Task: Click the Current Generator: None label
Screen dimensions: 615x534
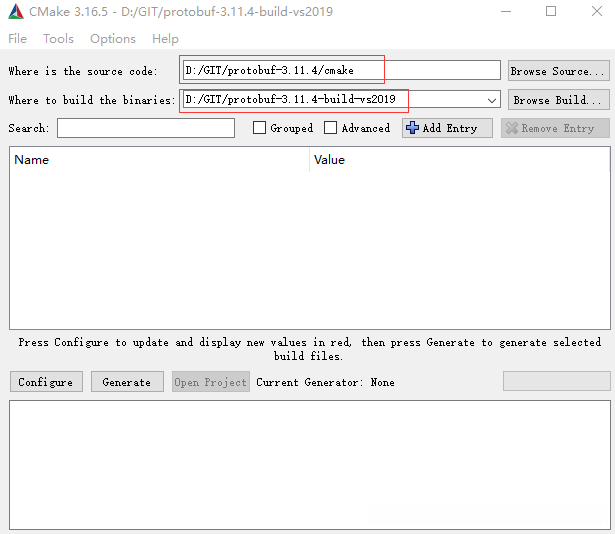Action: coord(325,382)
